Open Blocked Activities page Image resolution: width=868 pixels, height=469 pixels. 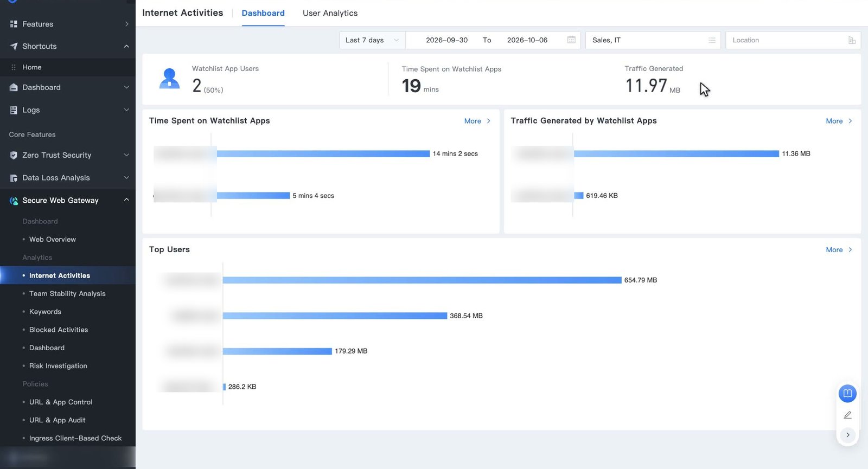point(59,330)
